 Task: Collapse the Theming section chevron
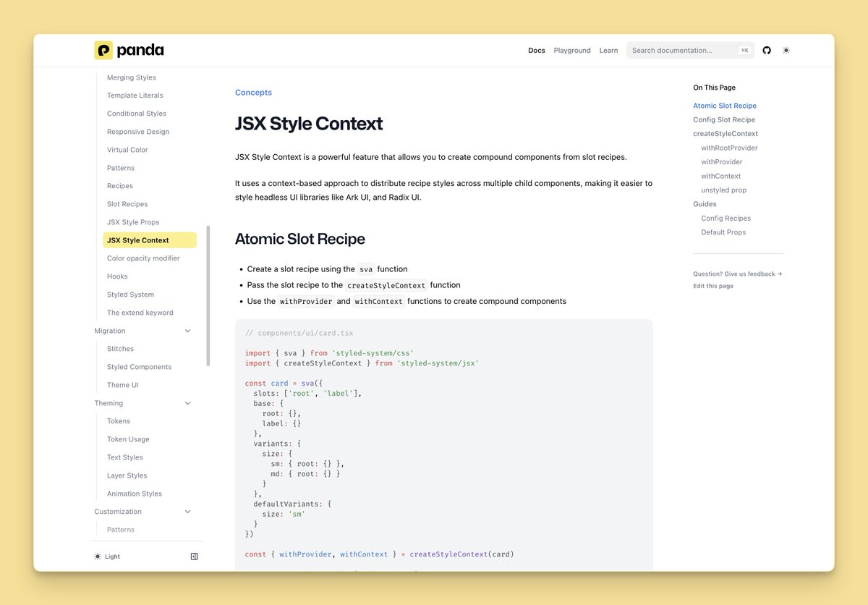tap(188, 403)
